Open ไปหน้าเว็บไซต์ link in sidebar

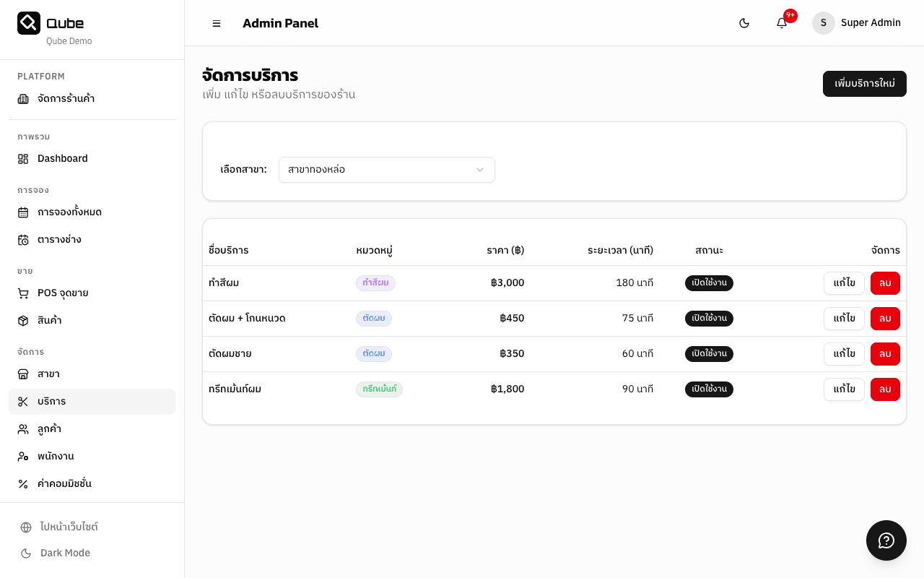pyautogui.click(x=69, y=527)
